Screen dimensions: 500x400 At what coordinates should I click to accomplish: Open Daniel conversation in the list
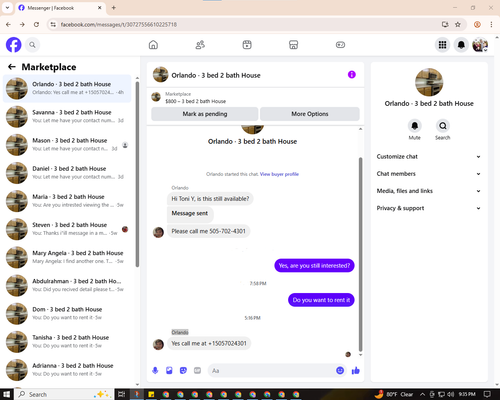pos(67,173)
